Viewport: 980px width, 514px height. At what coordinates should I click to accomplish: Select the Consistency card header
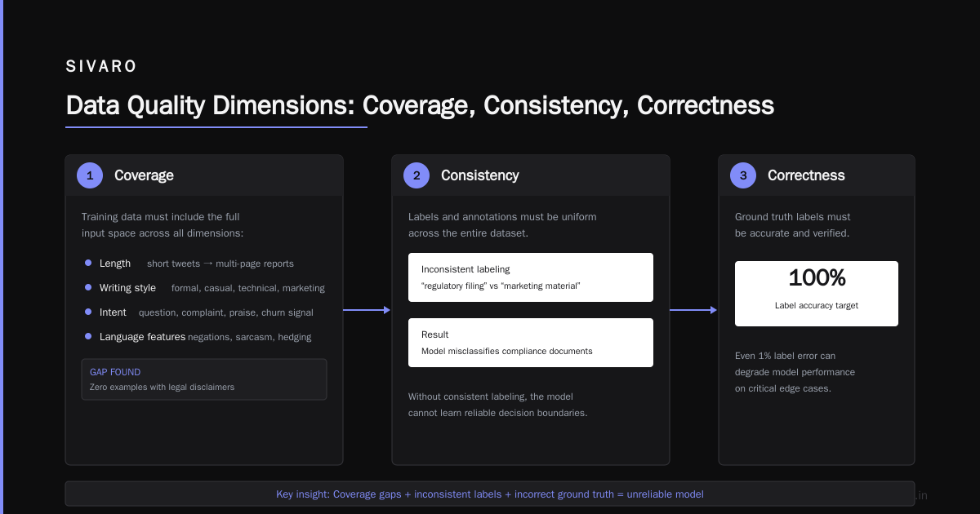(x=531, y=175)
